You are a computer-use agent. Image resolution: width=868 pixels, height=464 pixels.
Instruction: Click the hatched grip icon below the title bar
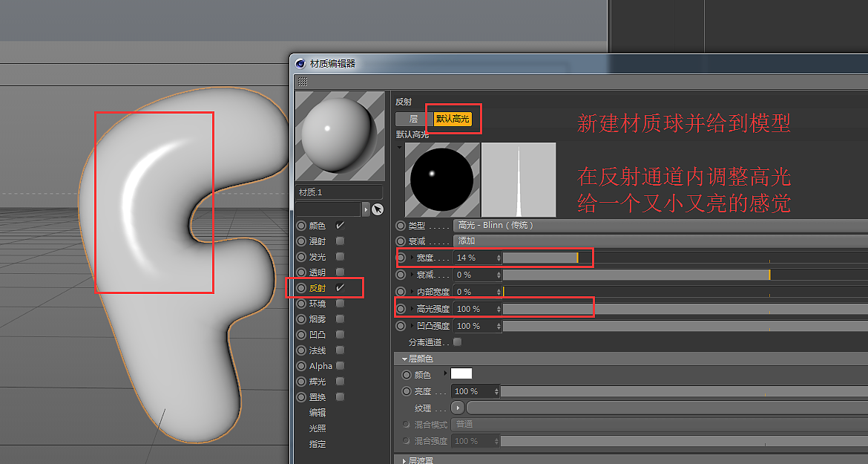(x=303, y=82)
